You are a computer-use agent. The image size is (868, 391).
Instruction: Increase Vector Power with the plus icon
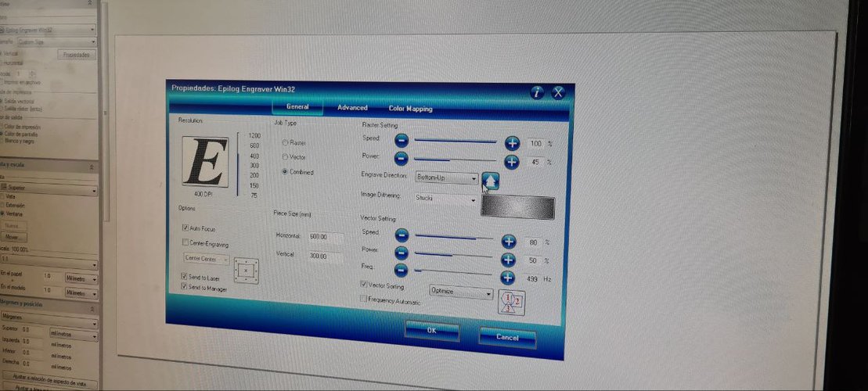[508, 260]
